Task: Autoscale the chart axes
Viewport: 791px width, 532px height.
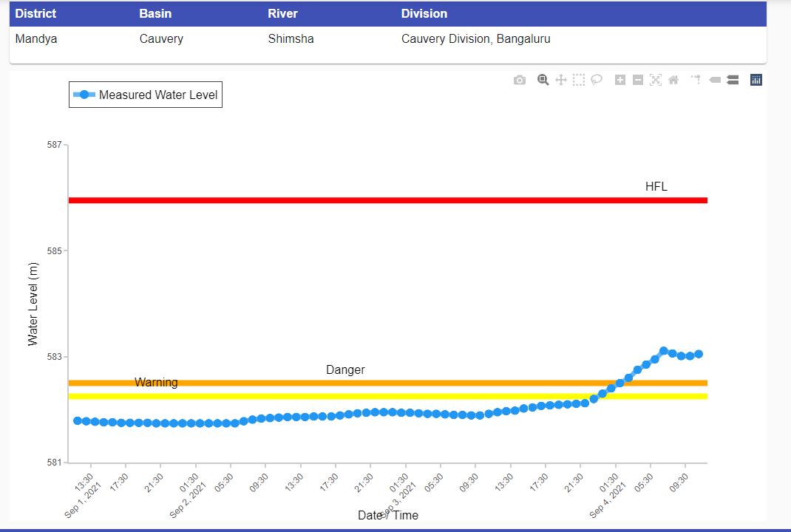Action: click(656, 80)
